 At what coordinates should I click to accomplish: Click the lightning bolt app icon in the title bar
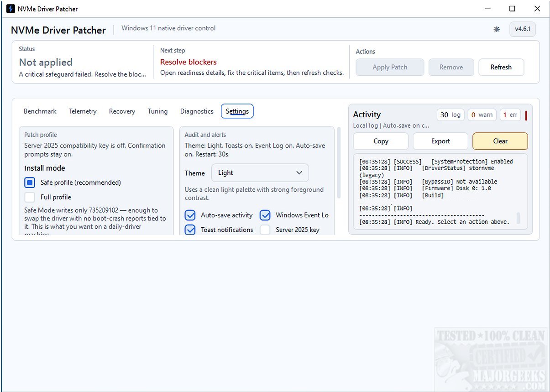click(x=10, y=9)
